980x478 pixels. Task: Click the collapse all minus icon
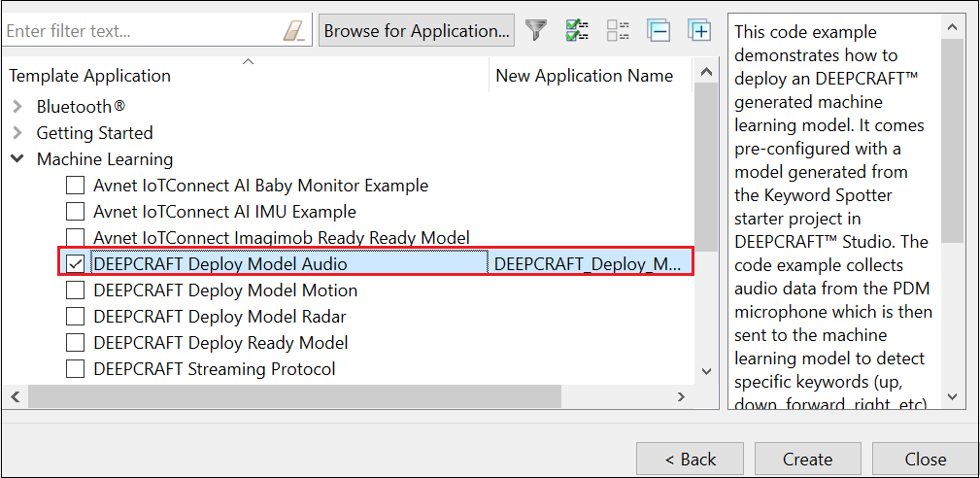(x=659, y=31)
